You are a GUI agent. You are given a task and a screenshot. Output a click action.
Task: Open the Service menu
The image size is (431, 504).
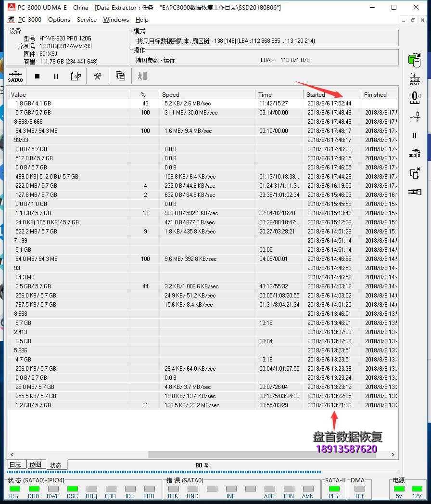click(x=87, y=20)
